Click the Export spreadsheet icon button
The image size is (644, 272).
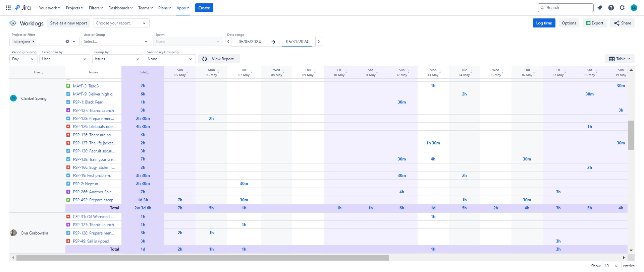click(595, 23)
